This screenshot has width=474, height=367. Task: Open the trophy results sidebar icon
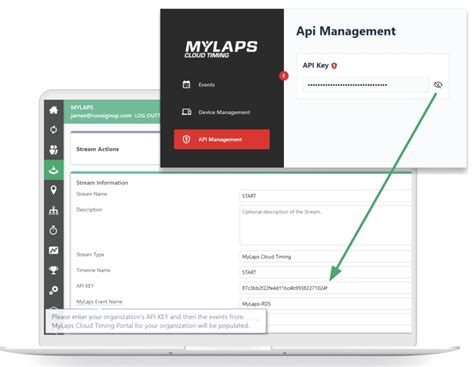coord(53,270)
